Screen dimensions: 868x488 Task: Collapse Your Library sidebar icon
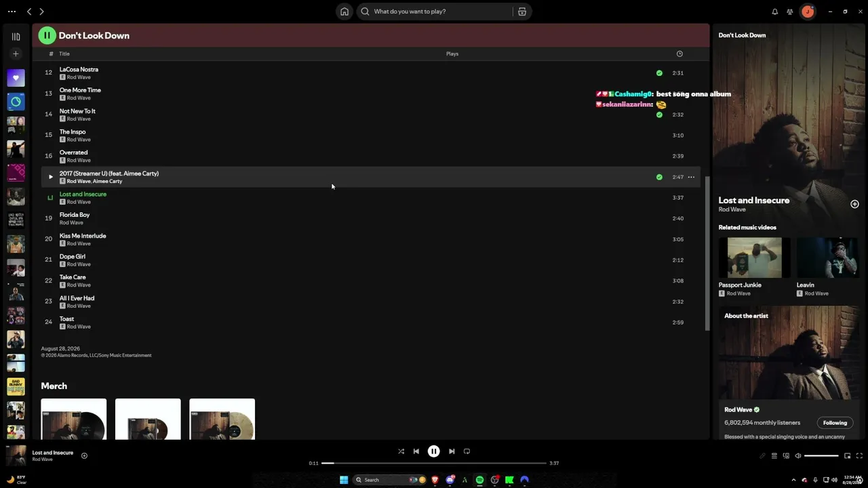pos(16,37)
